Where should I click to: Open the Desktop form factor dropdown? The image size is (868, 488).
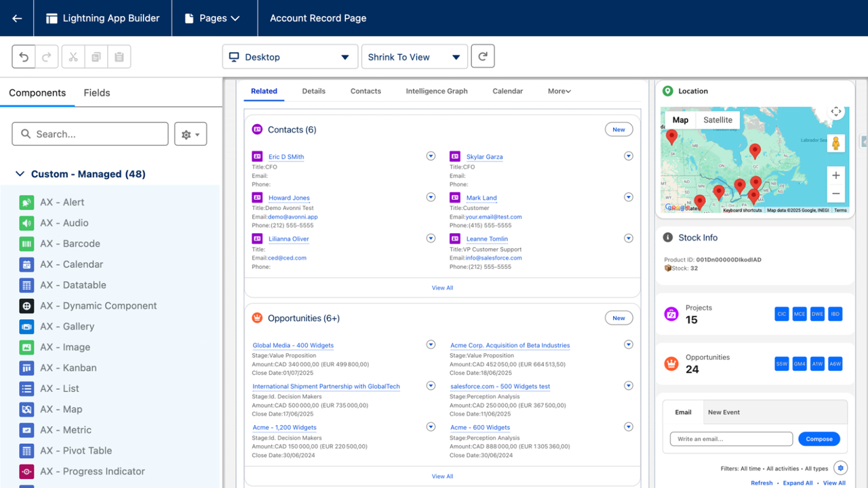290,57
